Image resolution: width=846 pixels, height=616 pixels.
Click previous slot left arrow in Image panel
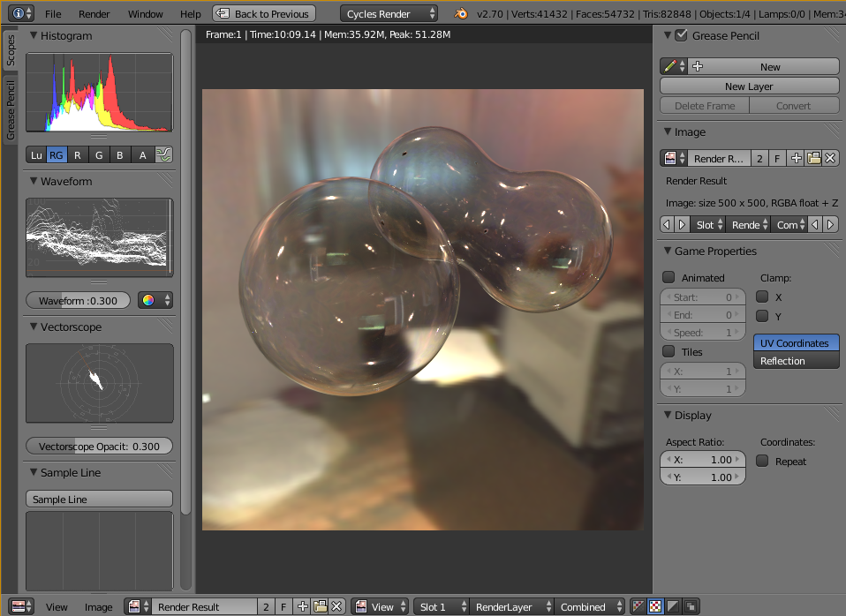point(667,224)
